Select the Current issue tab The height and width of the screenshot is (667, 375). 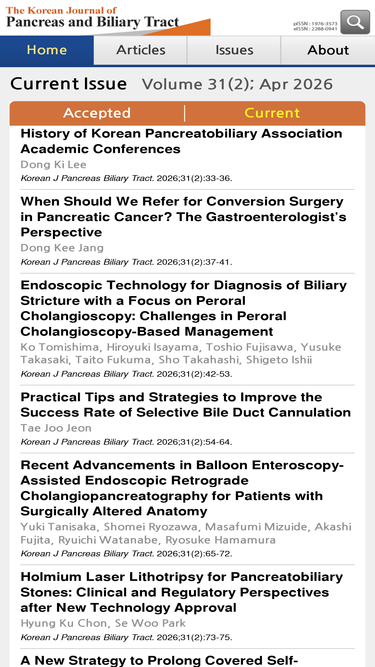[272, 113]
